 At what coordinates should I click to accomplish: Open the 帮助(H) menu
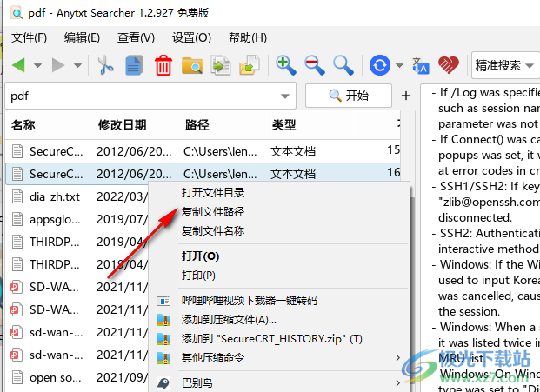248,37
